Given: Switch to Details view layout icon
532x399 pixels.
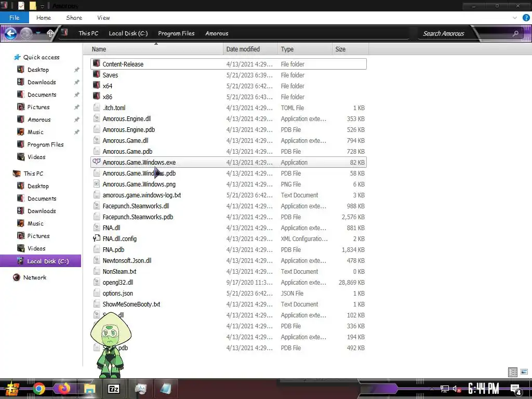Looking at the screenshot, I should [513, 372].
